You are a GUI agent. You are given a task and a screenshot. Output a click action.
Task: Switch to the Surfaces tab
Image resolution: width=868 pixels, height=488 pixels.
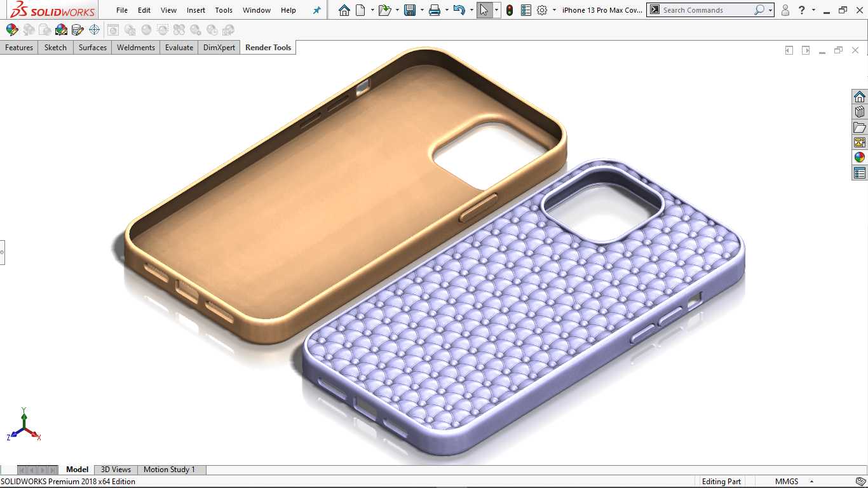pos(93,48)
